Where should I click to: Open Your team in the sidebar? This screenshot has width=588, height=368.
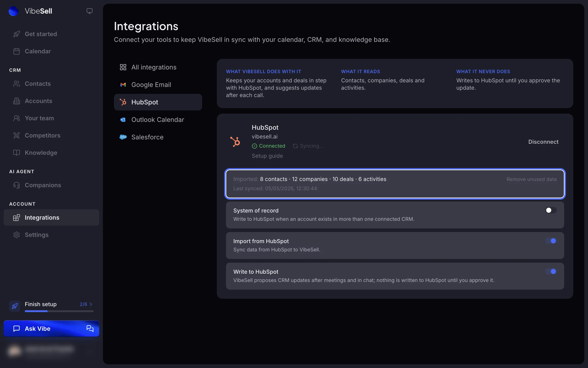coord(51,118)
